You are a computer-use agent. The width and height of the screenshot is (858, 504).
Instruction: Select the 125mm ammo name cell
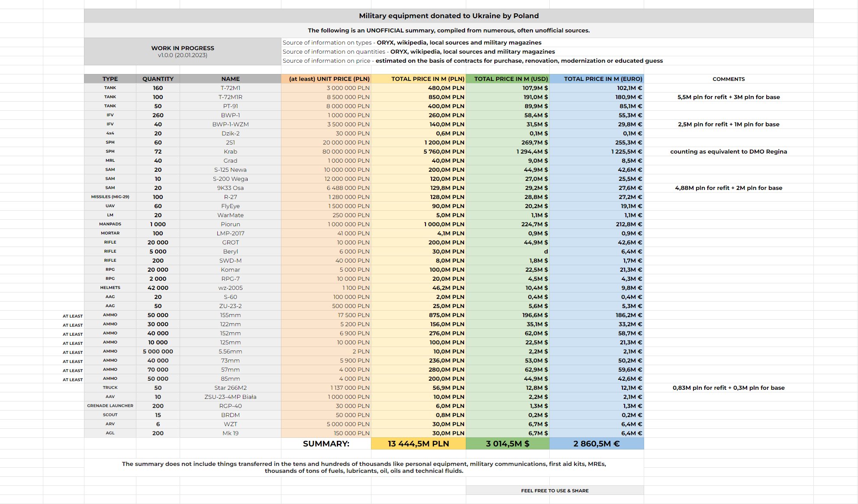tap(230, 342)
